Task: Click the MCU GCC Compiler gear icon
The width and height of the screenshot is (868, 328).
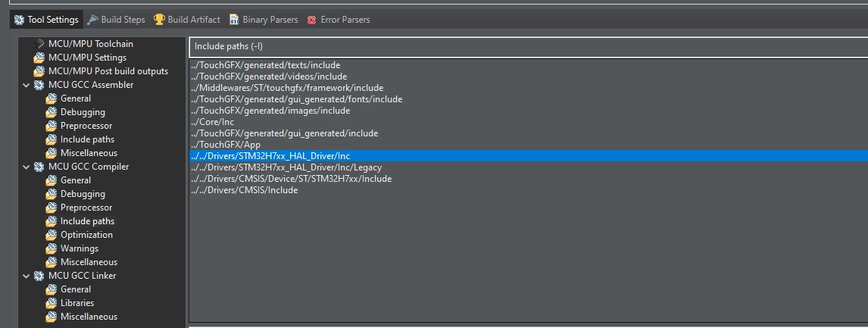Action: [x=39, y=167]
